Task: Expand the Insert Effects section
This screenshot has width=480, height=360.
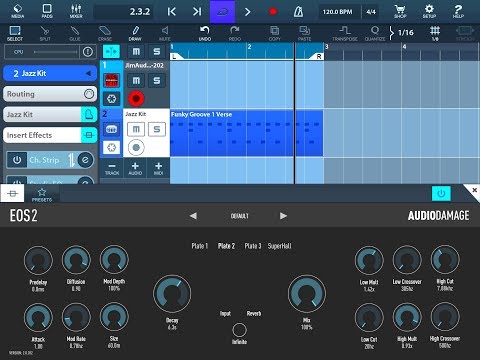Action: pyautogui.click(x=50, y=135)
